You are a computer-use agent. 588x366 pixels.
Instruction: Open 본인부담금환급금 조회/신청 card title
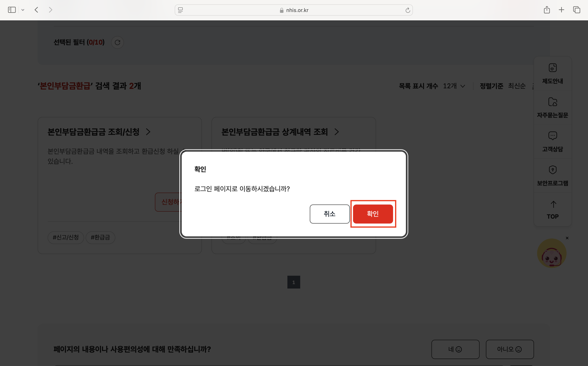click(93, 132)
